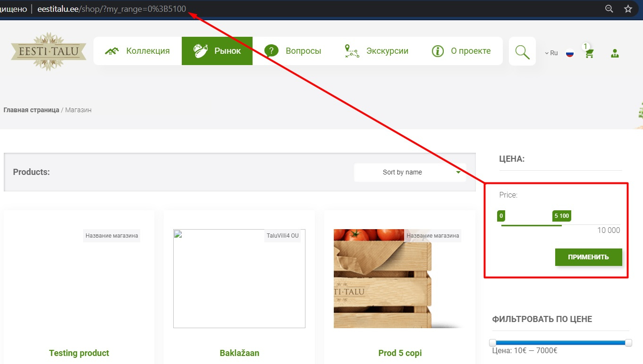The width and height of the screenshot is (643, 364).
Task: Click Название магазина label on Testing product
Action: pyautogui.click(x=112, y=236)
